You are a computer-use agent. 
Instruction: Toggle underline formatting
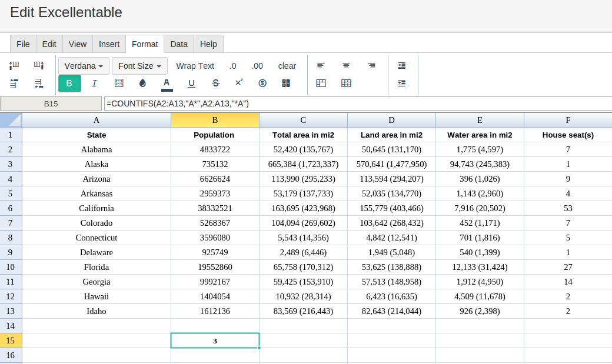tap(191, 84)
